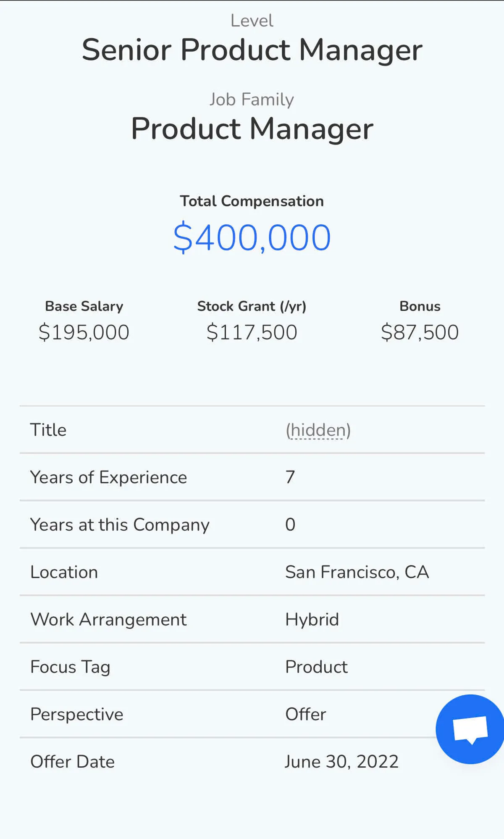
Task: Click the Total Compensation label
Action: 252,201
